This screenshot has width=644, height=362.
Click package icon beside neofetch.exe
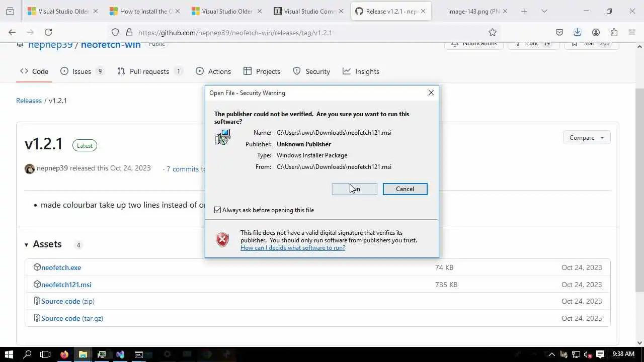click(37, 267)
